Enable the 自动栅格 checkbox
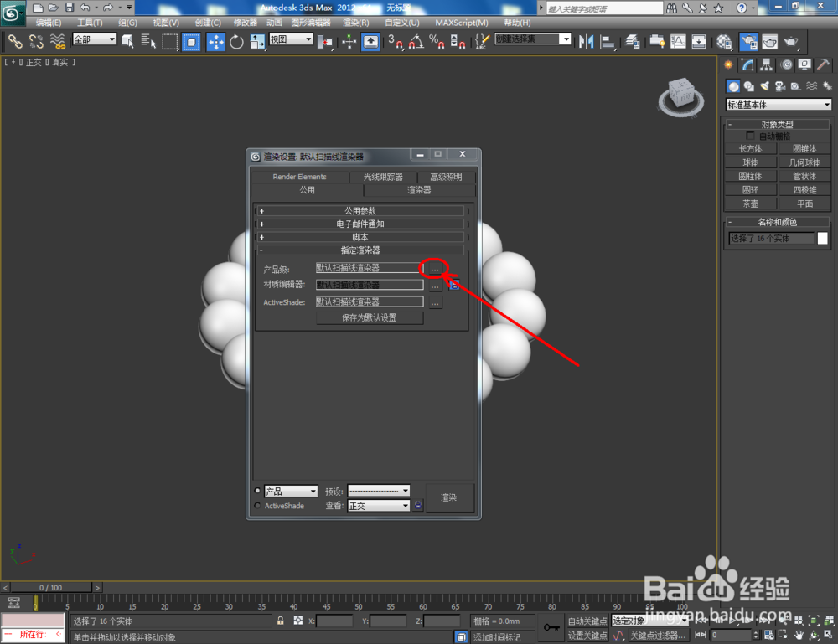Viewport: 838px width, 644px height. click(x=751, y=136)
